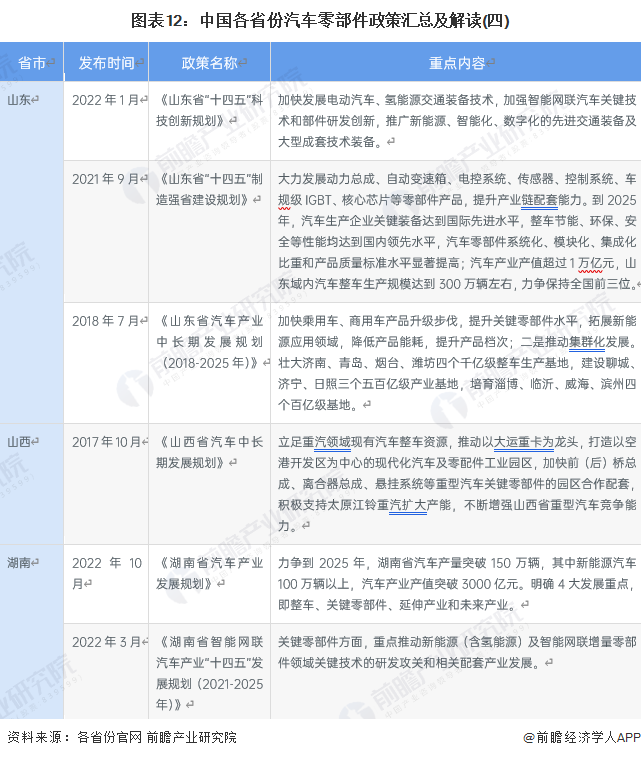Click the 政策名称 column header
The width and height of the screenshot is (641, 758).
tap(209, 63)
